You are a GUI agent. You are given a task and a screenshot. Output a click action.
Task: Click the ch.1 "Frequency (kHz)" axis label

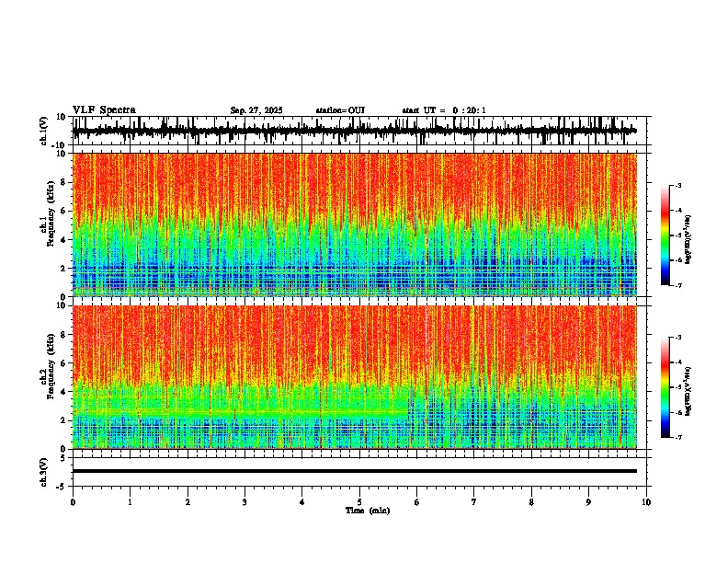(51, 214)
